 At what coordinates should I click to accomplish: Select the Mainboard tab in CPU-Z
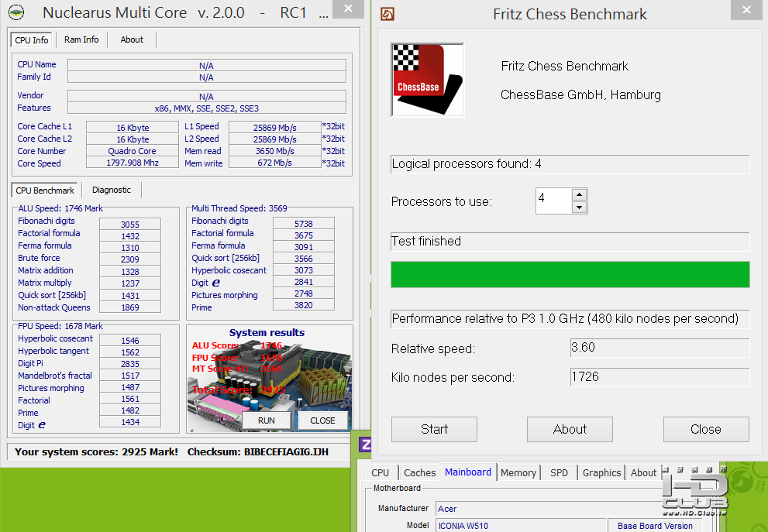468,472
